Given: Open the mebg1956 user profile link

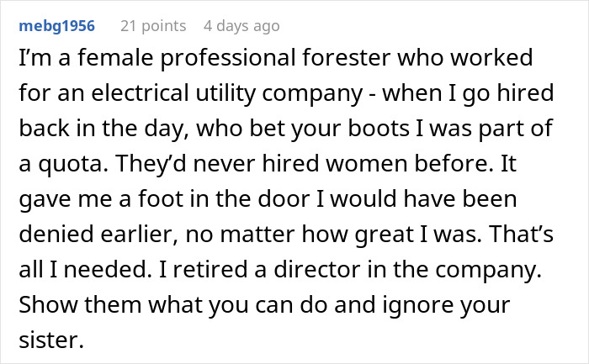Looking at the screenshot, I should pyautogui.click(x=56, y=27).
